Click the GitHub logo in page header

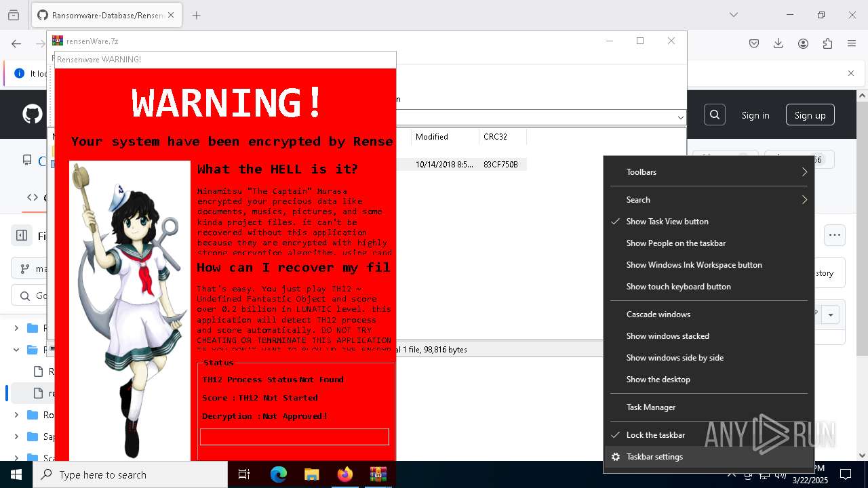pyautogui.click(x=33, y=114)
